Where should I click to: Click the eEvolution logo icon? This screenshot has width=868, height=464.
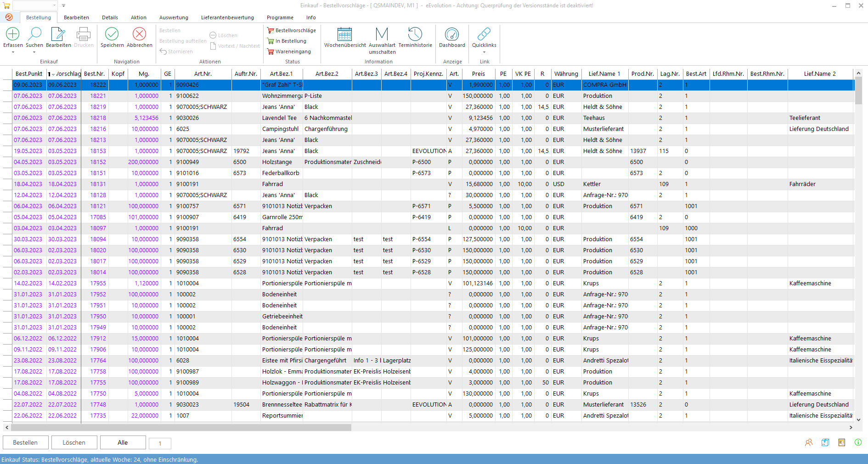click(9, 17)
